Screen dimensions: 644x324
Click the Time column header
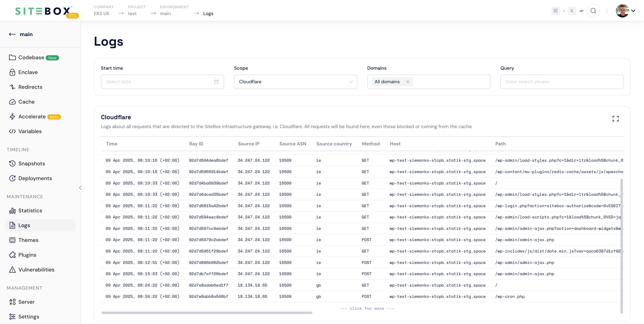(112, 144)
